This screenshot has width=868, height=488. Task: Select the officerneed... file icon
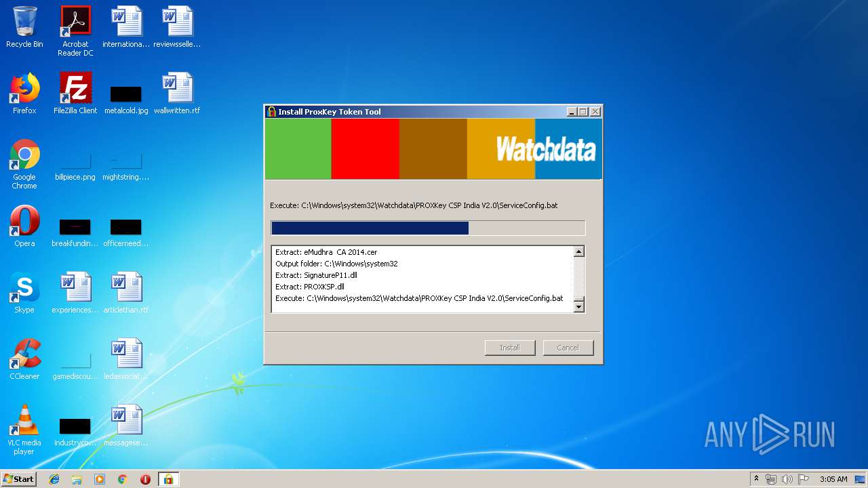point(126,233)
